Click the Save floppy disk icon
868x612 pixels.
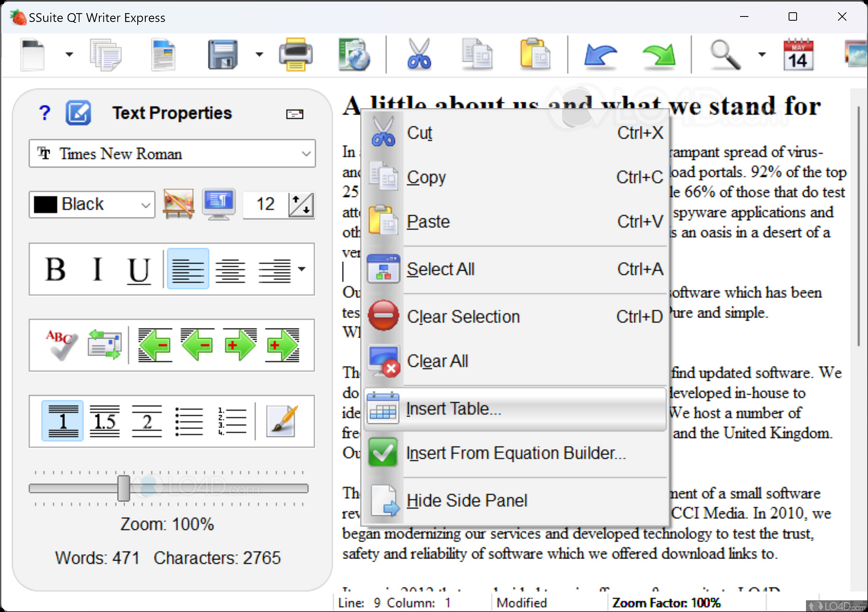point(223,55)
